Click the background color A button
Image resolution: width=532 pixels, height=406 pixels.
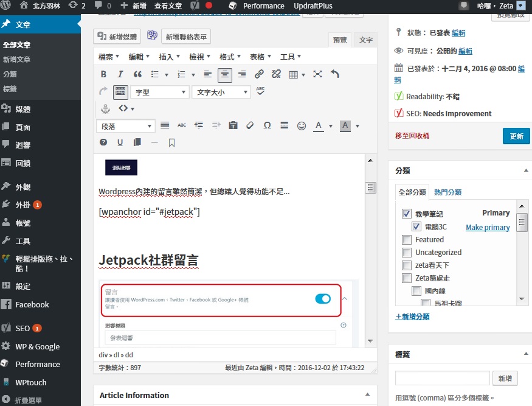tap(345, 126)
